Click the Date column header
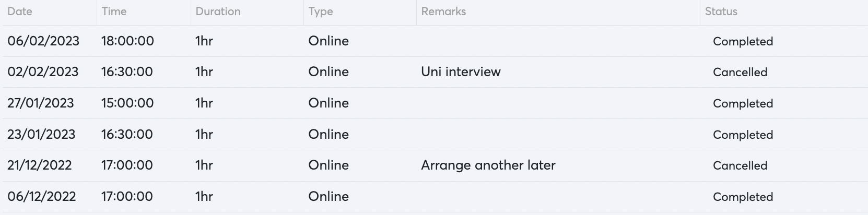This screenshot has height=215, width=868. coord(20,11)
